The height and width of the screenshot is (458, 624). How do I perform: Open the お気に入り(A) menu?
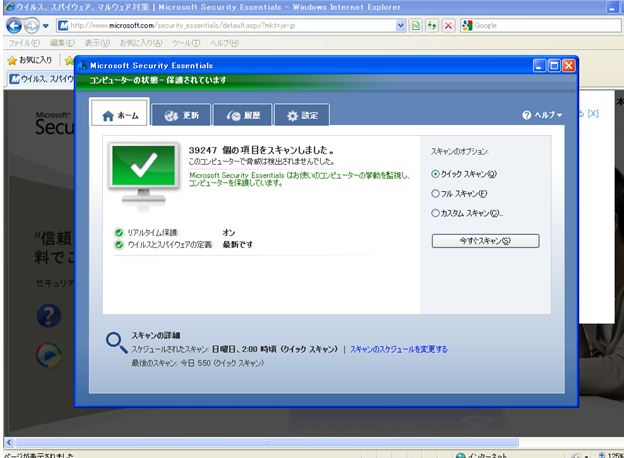tap(141, 43)
